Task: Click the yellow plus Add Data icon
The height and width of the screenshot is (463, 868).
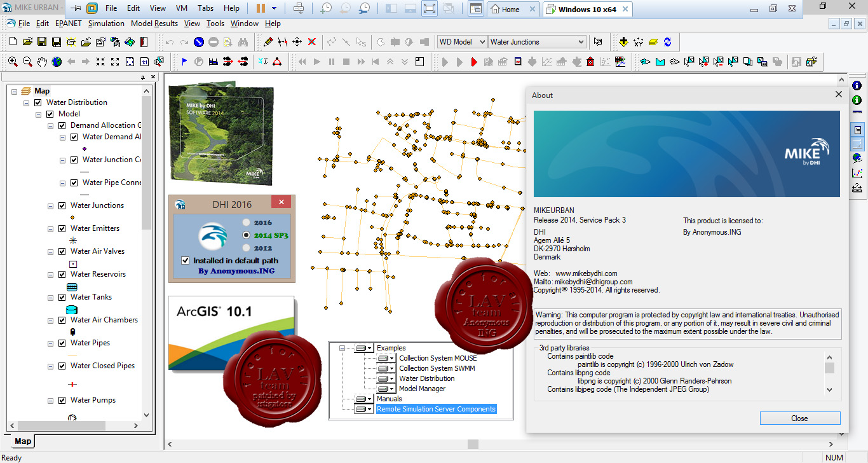Action: (x=623, y=42)
